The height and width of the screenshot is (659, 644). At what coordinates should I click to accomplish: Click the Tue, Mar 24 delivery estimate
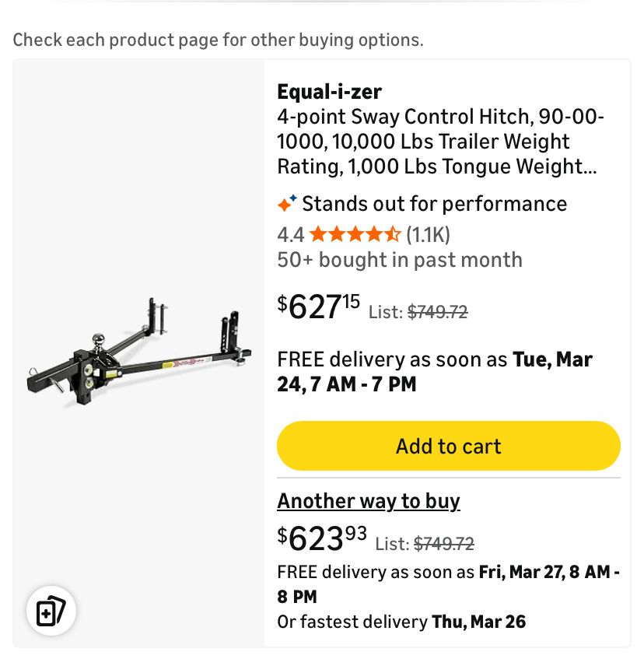[x=435, y=372]
